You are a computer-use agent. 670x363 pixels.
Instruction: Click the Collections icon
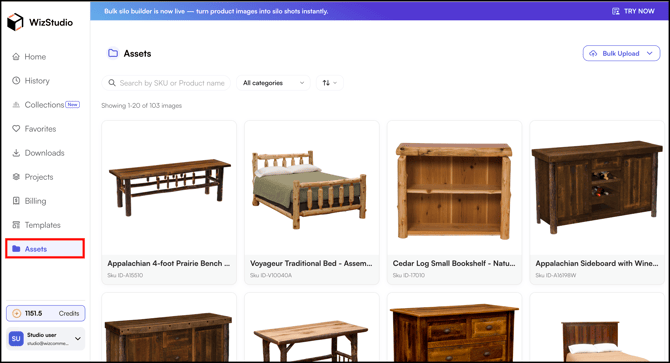click(x=16, y=105)
